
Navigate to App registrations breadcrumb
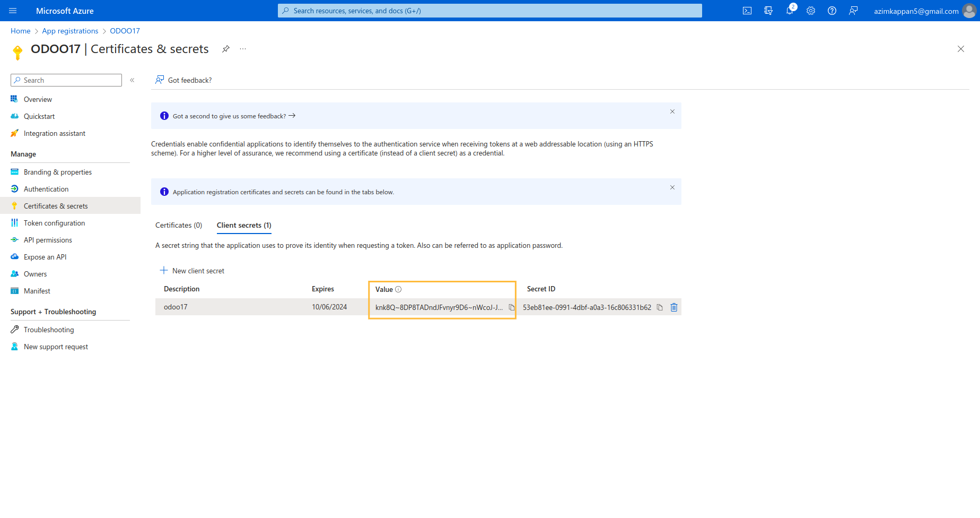(71, 31)
